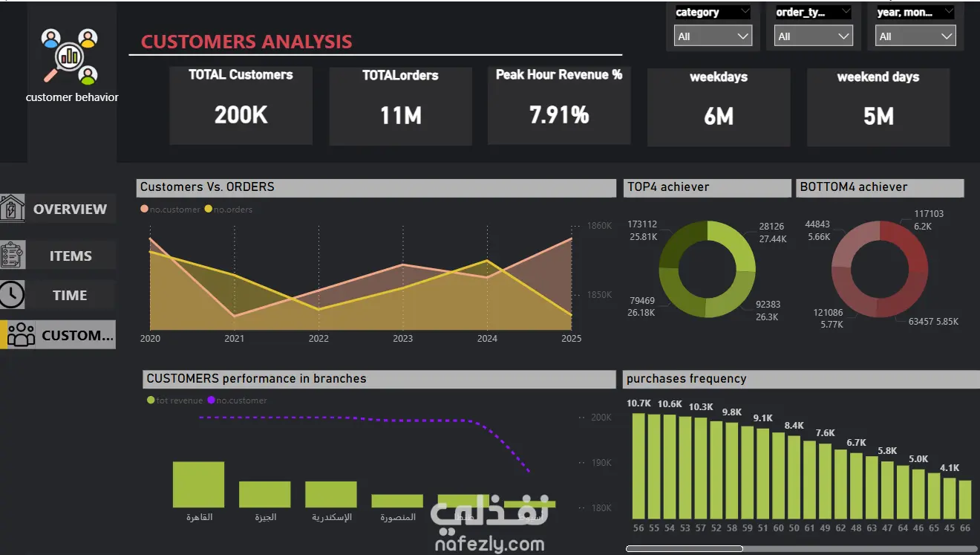The height and width of the screenshot is (555, 980).
Task: Click the TOTAL Customers 200K card
Action: [x=241, y=106]
